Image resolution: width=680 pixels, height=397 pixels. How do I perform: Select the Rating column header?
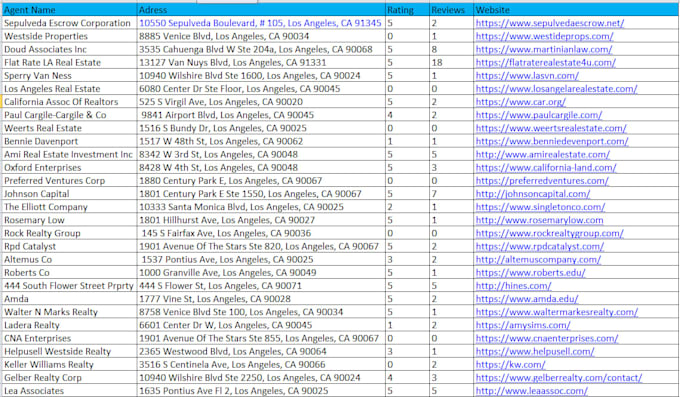tap(407, 10)
